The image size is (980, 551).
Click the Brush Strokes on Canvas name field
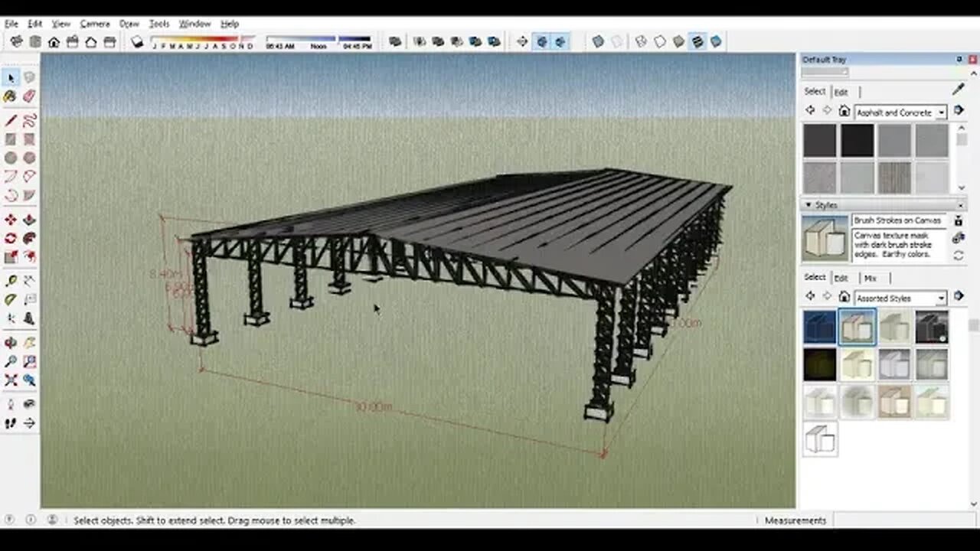click(900, 220)
